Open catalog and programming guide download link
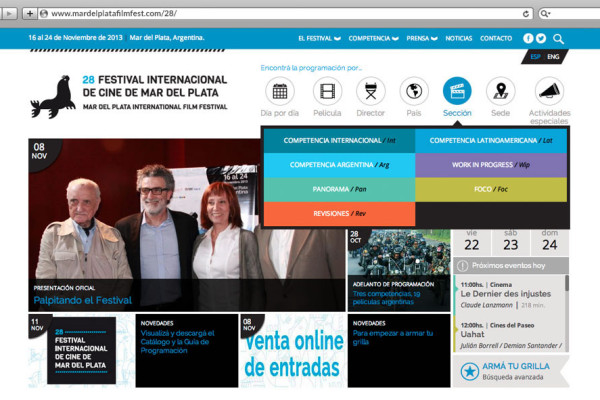Screen dimensions: 600x400 tap(178, 341)
